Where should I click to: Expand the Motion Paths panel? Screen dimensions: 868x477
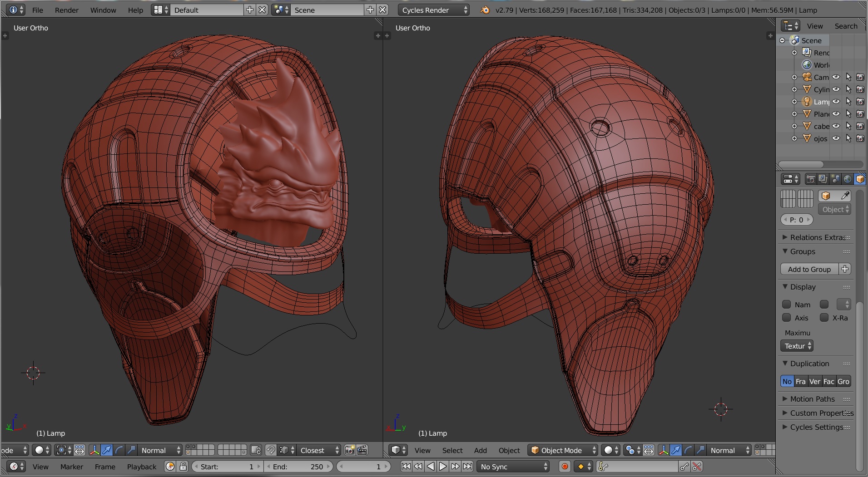tap(812, 399)
